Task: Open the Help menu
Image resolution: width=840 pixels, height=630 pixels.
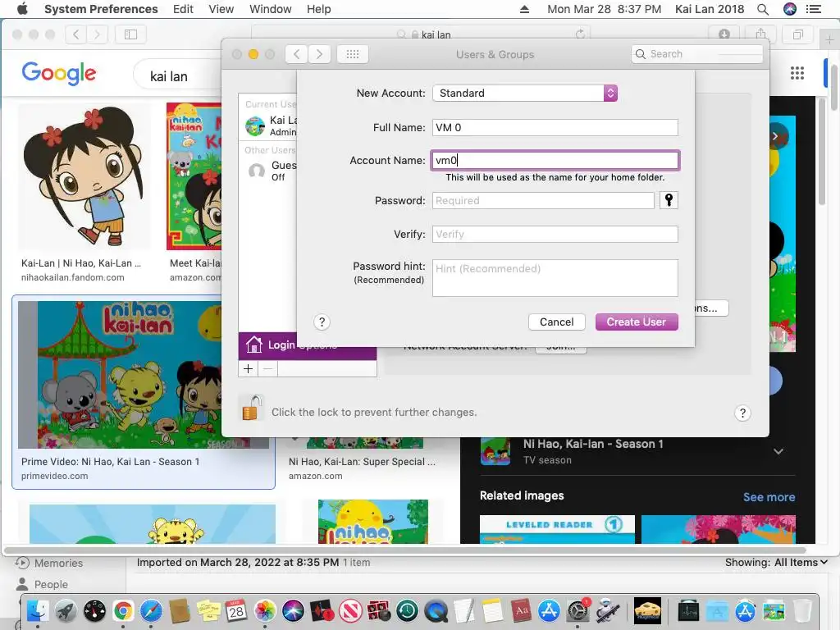Action: coord(319,9)
